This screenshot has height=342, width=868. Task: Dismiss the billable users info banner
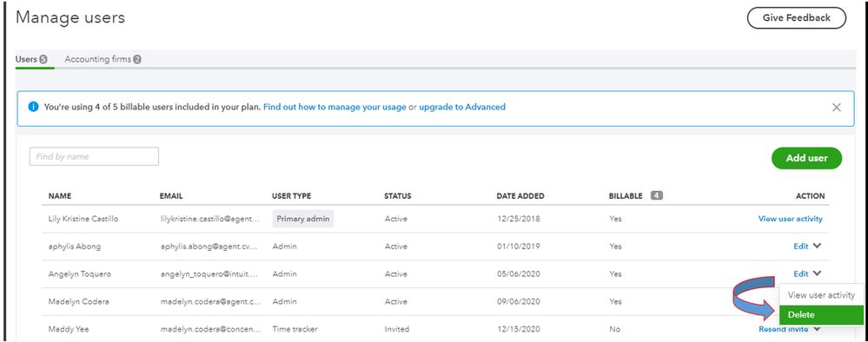tap(837, 108)
